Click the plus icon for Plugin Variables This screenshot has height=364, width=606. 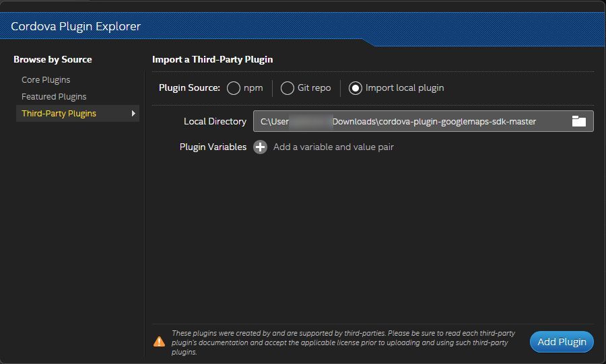(260, 147)
